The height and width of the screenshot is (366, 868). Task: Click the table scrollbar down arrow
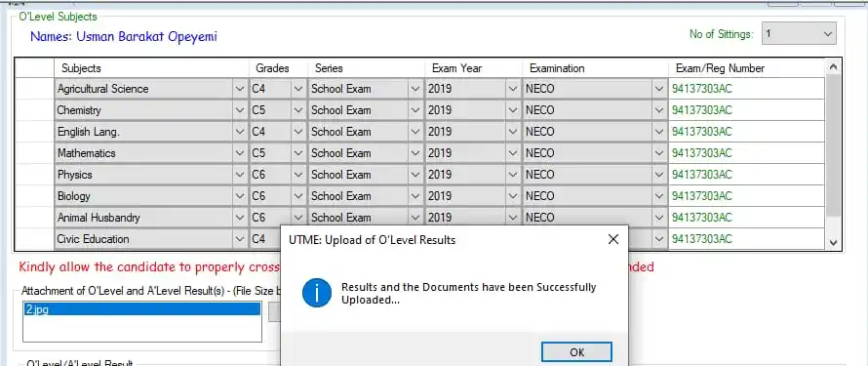(x=833, y=242)
